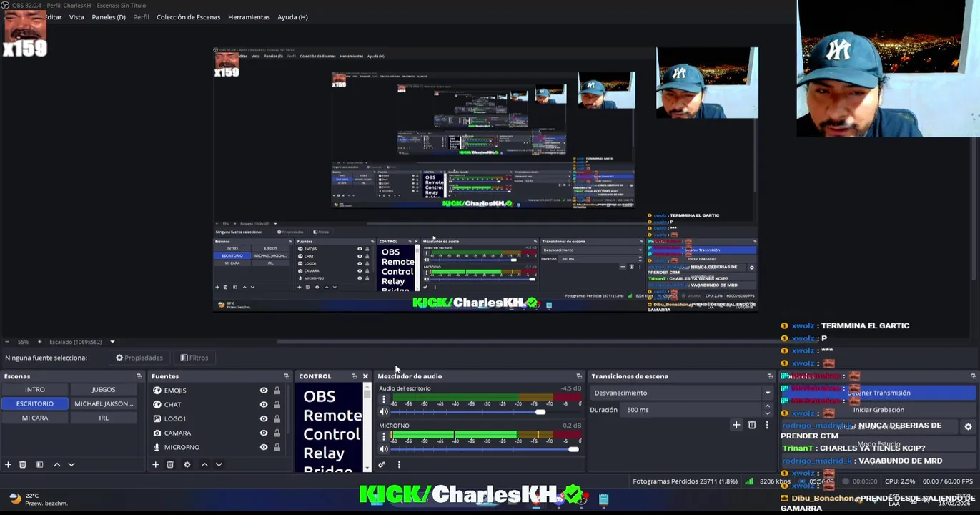This screenshot has height=515, width=980.
Task: Undock the Mezclador de audio panel
Action: 579,376
